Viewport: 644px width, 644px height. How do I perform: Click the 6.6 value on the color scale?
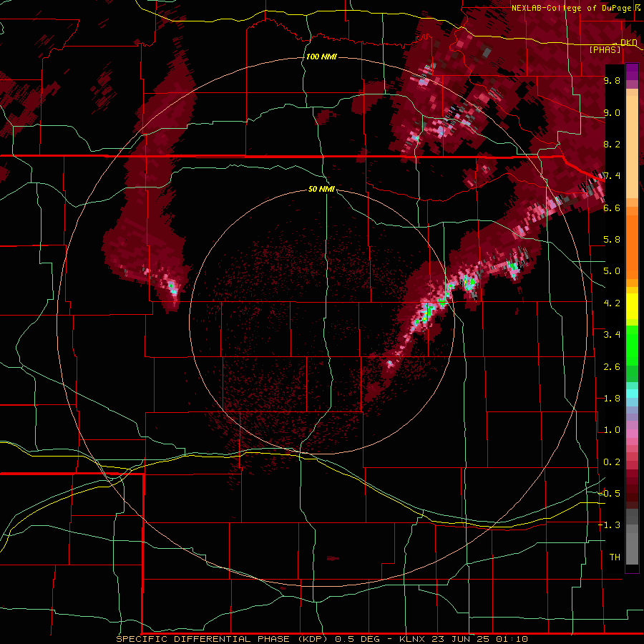click(612, 208)
